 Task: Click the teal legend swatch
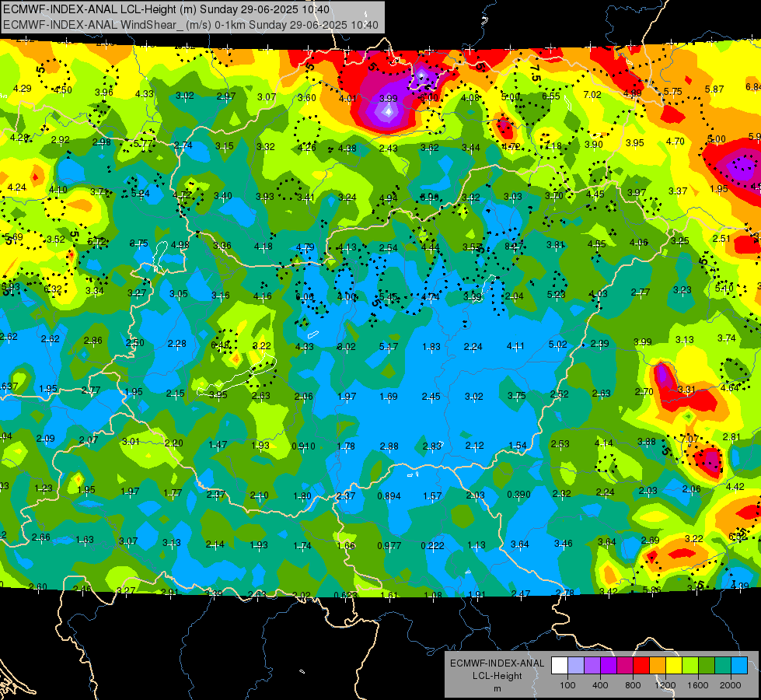(722, 666)
